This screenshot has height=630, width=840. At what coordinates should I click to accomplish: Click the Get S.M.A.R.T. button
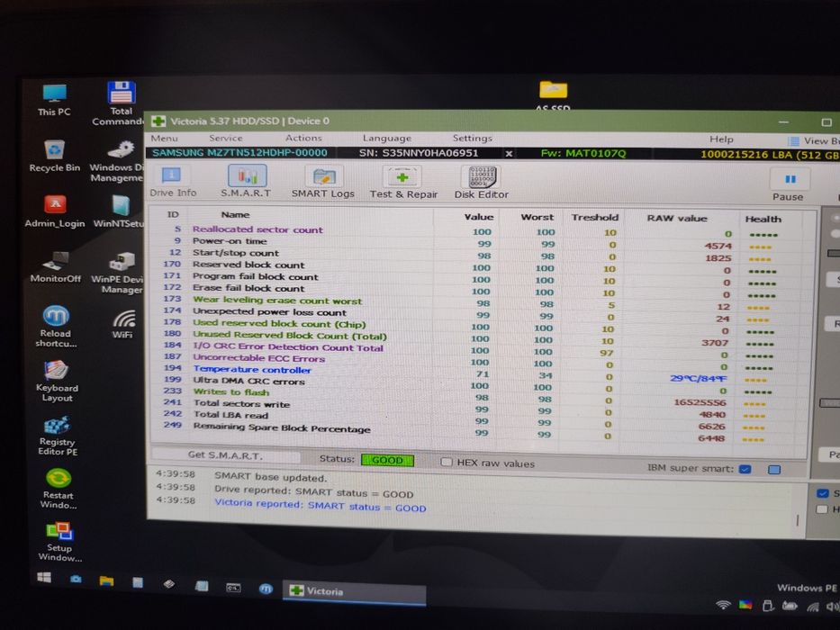(225, 455)
